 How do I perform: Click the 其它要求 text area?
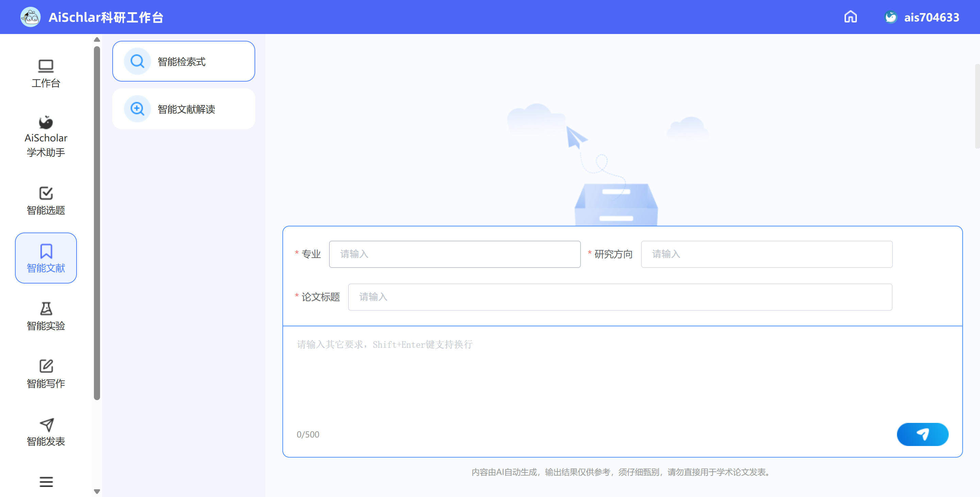[622, 374]
